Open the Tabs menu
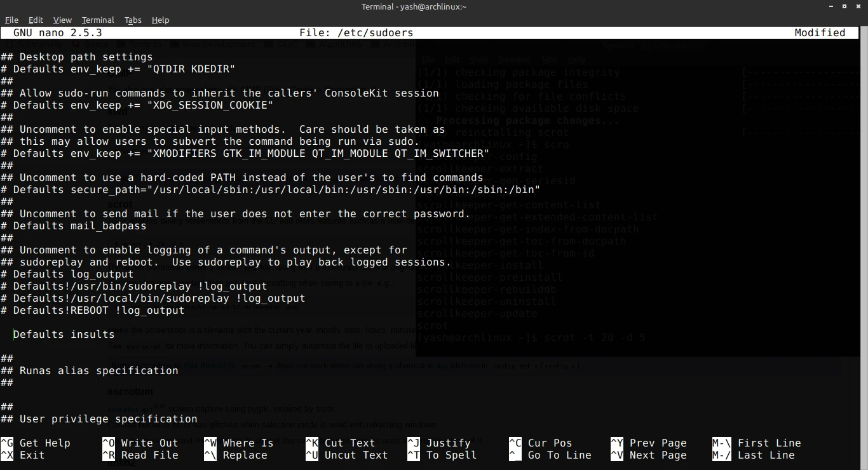The image size is (868, 470). (x=133, y=20)
